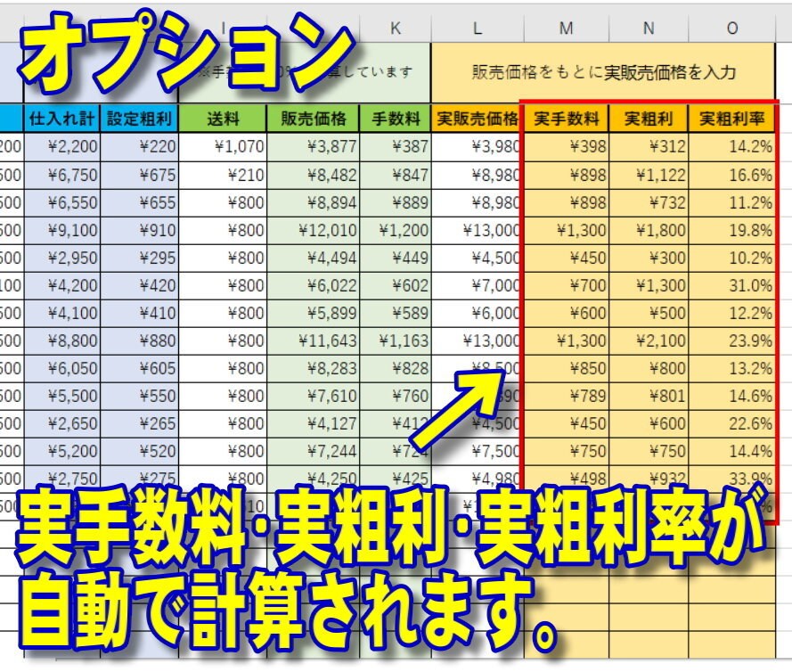The width and height of the screenshot is (792, 672).
Task: Select the ¥387 手数料 cell
Action: 396,147
